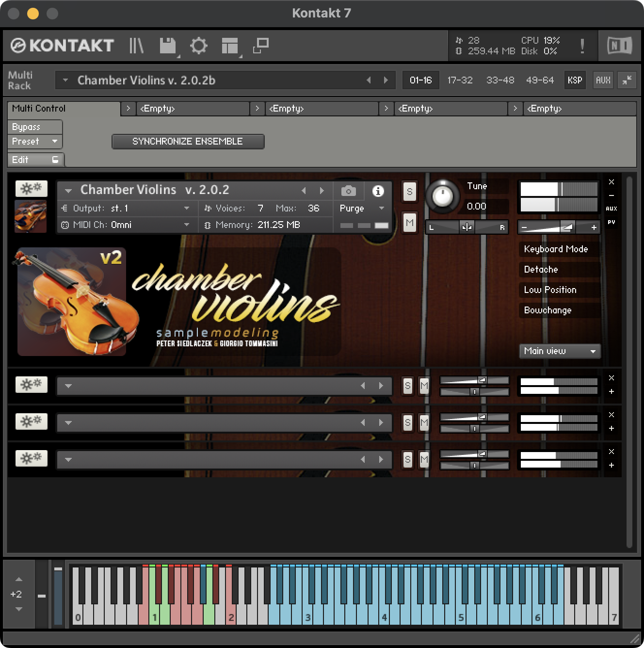Mute the first empty instrument slot
This screenshot has width=644, height=648.
point(424,386)
